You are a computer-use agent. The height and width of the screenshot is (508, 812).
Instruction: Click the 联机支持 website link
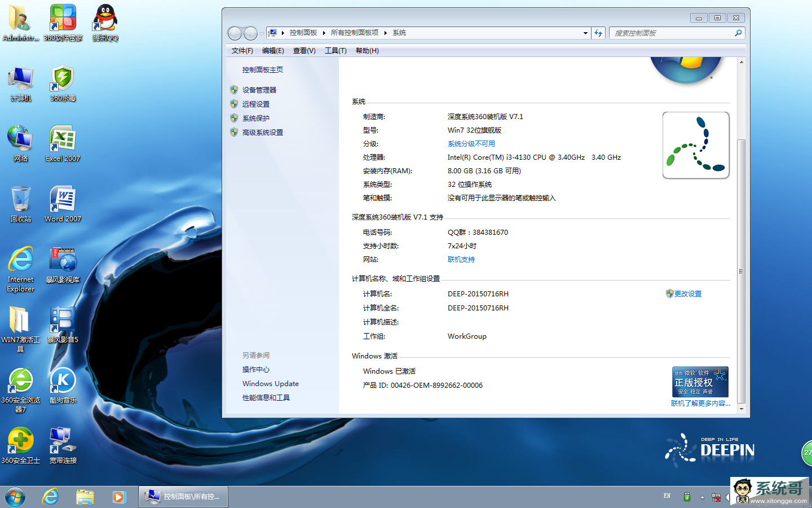tap(461, 260)
